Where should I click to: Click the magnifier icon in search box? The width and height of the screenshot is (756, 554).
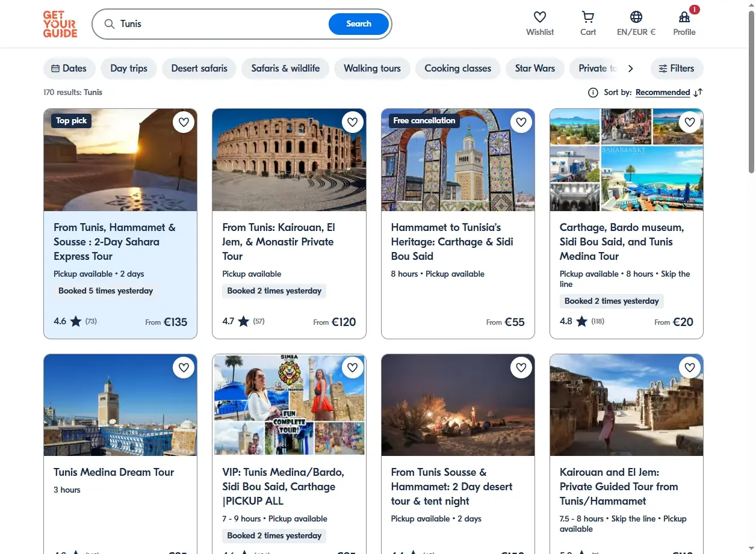[110, 24]
